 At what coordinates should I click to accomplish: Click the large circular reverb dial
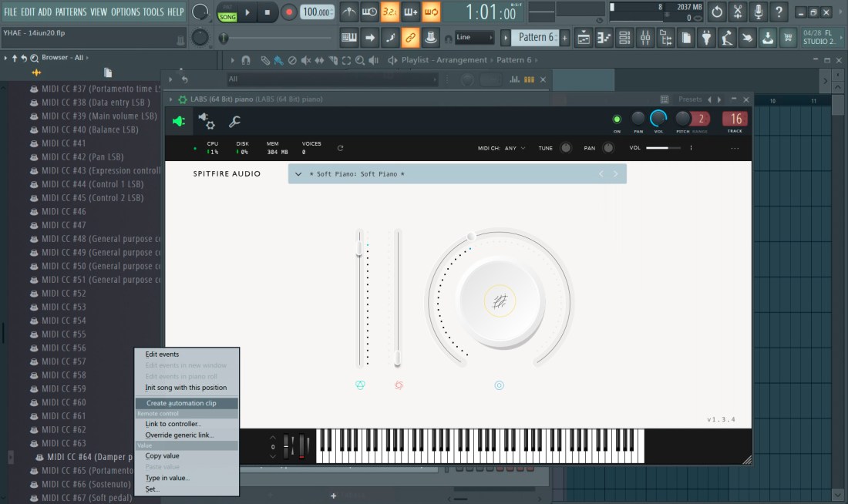coord(499,300)
